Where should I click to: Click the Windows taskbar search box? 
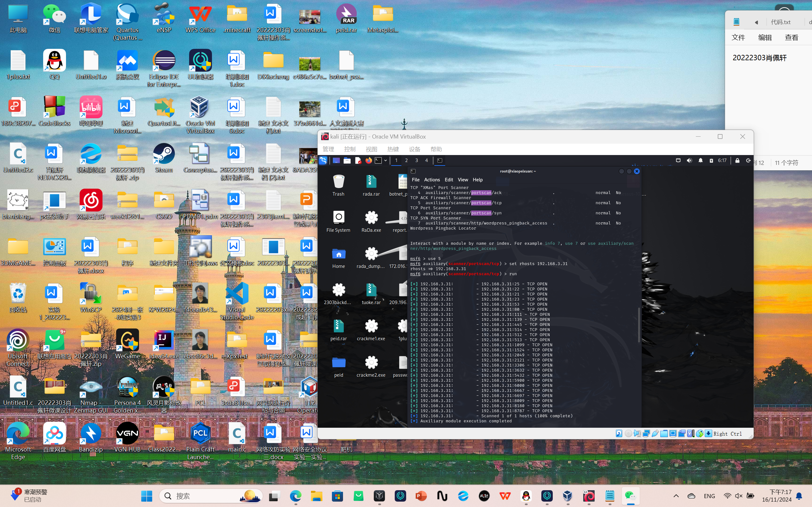[x=211, y=496]
